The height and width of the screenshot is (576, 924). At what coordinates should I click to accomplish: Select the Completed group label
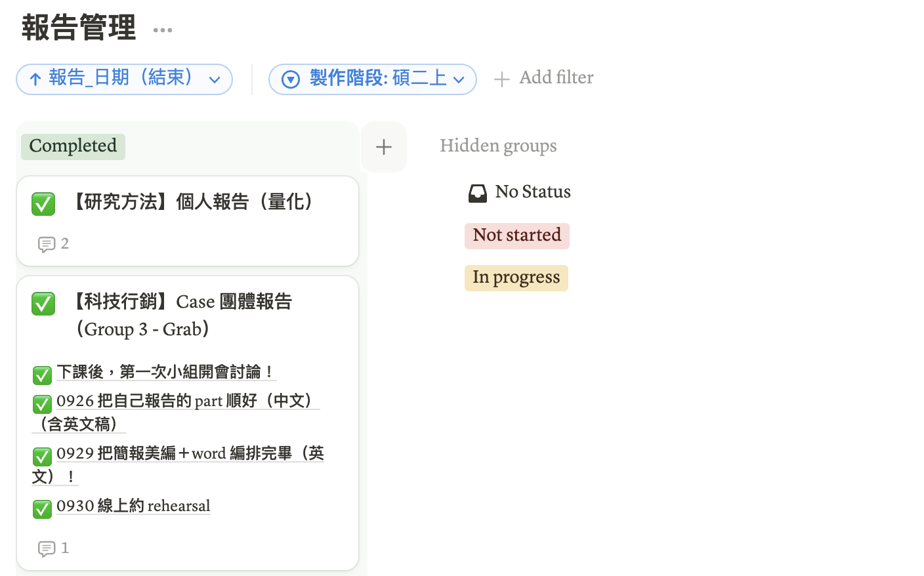tap(73, 146)
